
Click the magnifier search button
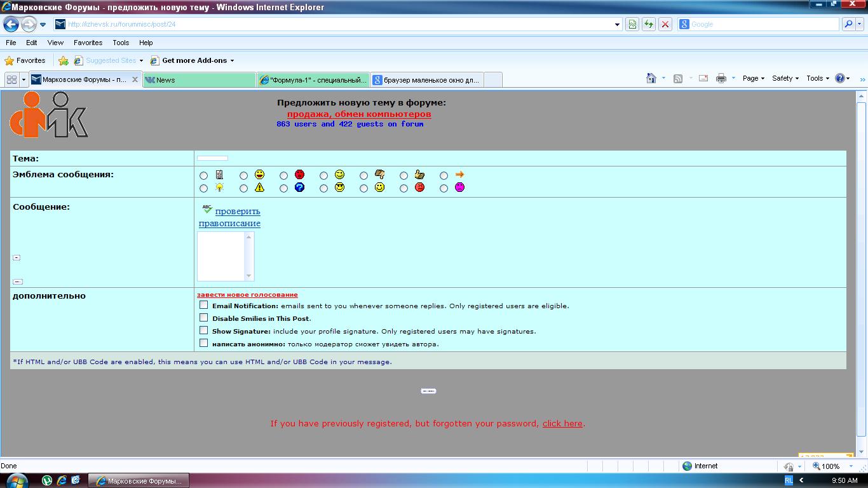[848, 24]
